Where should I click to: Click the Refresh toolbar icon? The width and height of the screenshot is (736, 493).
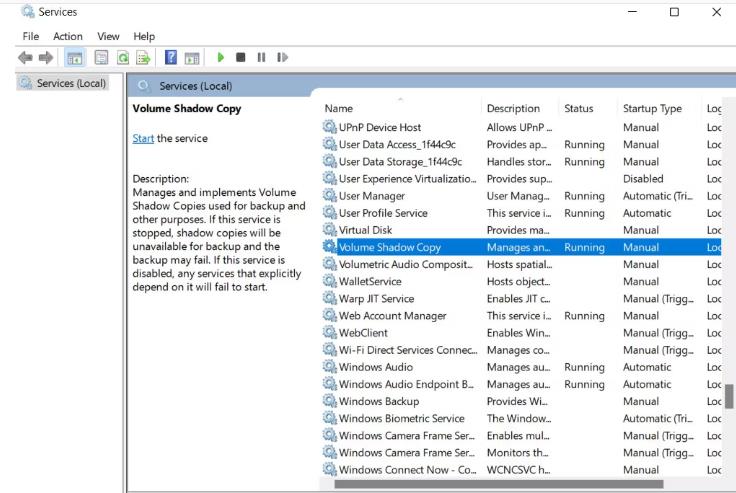[x=123, y=58]
